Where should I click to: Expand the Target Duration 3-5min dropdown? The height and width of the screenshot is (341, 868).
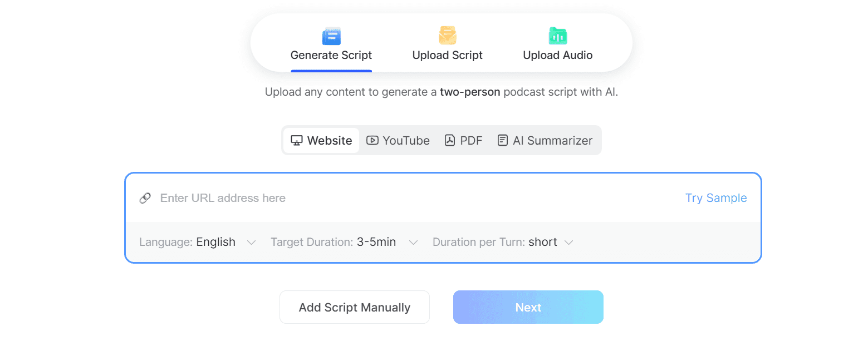(376, 242)
